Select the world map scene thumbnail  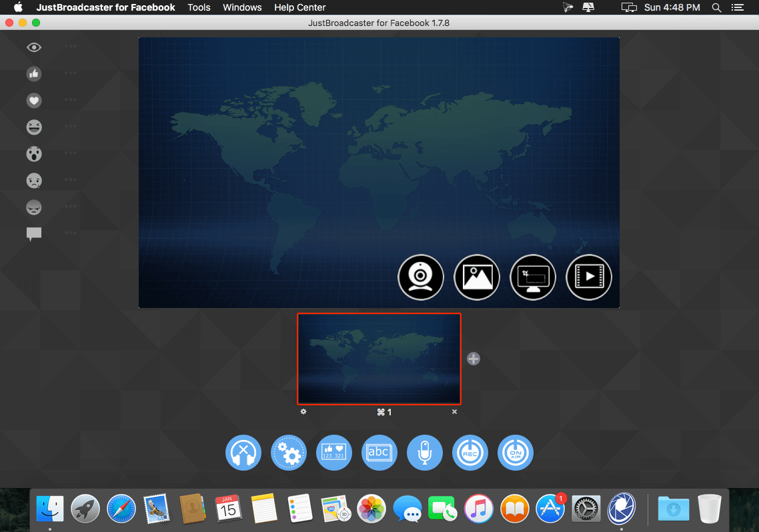(379, 359)
